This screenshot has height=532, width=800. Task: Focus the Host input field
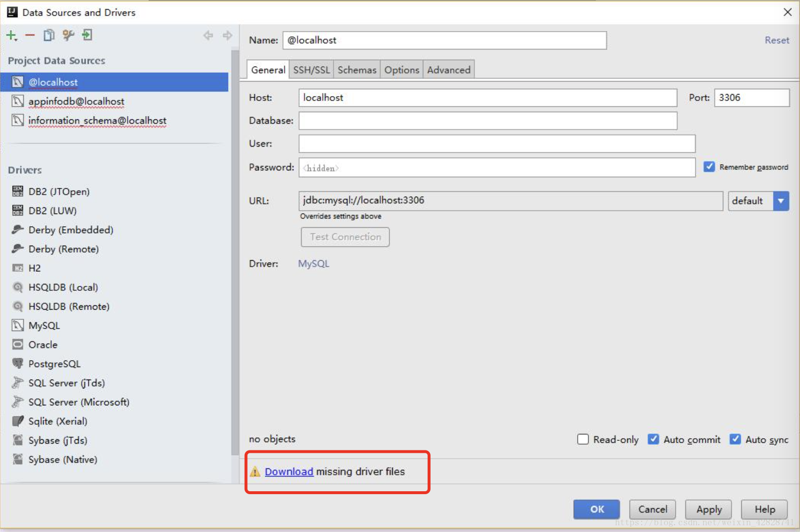click(488, 98)
